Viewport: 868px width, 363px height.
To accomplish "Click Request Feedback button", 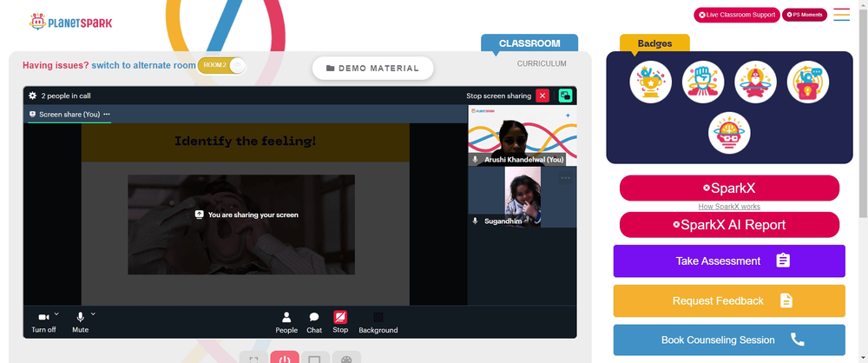I will point(729,301).
